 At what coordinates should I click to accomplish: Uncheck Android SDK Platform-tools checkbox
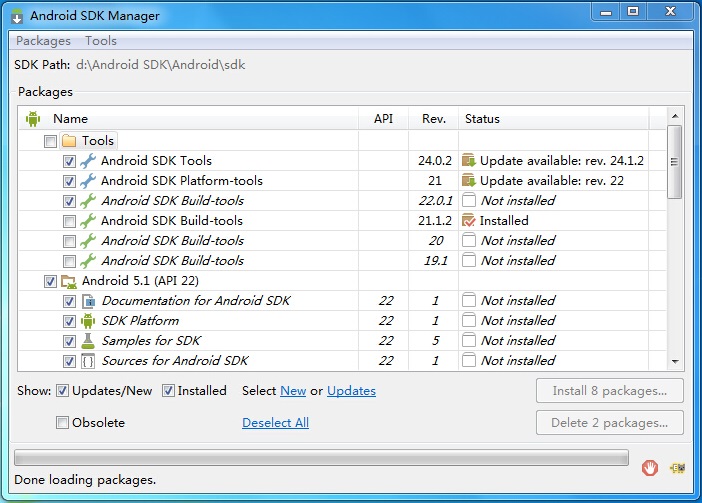pyautogui.click(x=69, y=181)
